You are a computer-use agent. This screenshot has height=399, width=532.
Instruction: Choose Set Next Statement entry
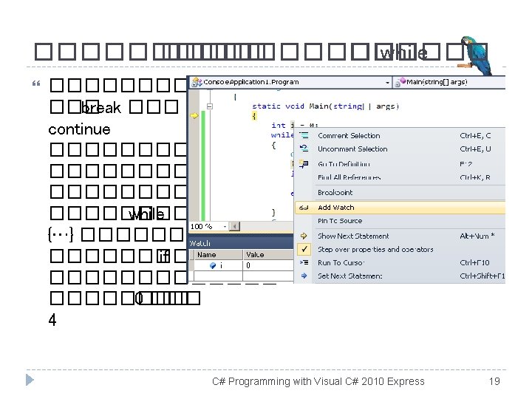tap(400, 276)
